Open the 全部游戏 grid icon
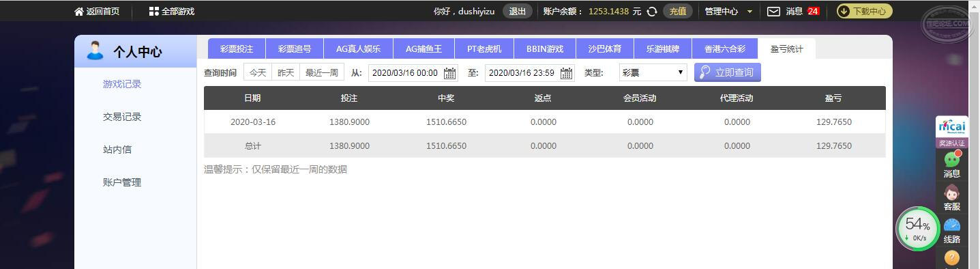Image resolution: width=980 pixels, height=269 pixels. point(154,11)
